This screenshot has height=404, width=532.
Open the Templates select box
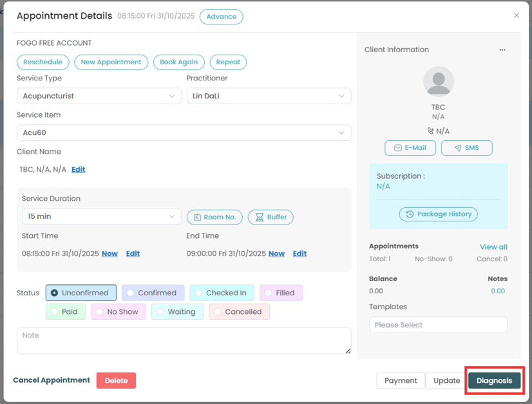tap(438, 325)
